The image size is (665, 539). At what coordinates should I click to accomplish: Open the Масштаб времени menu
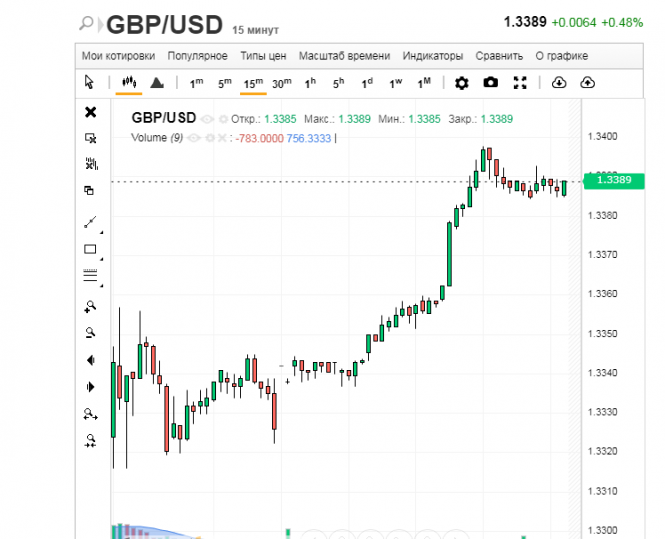click(344, 56)
